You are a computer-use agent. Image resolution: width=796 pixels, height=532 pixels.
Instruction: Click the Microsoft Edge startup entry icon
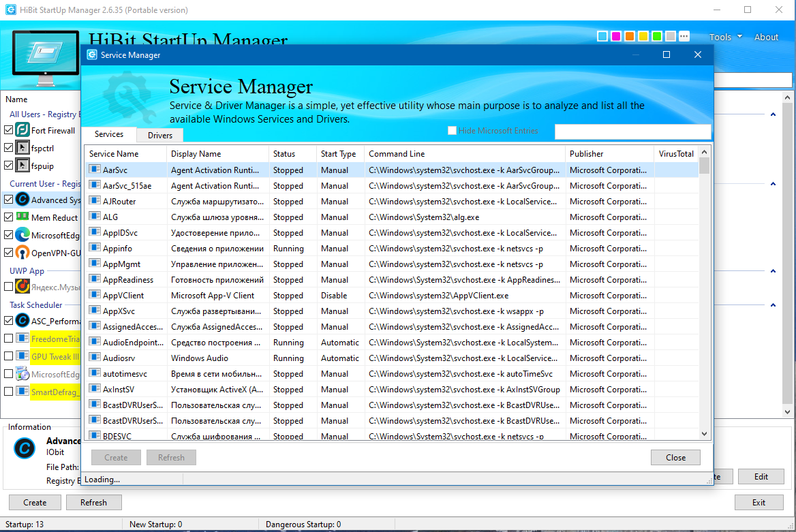[x=22, y=234]
